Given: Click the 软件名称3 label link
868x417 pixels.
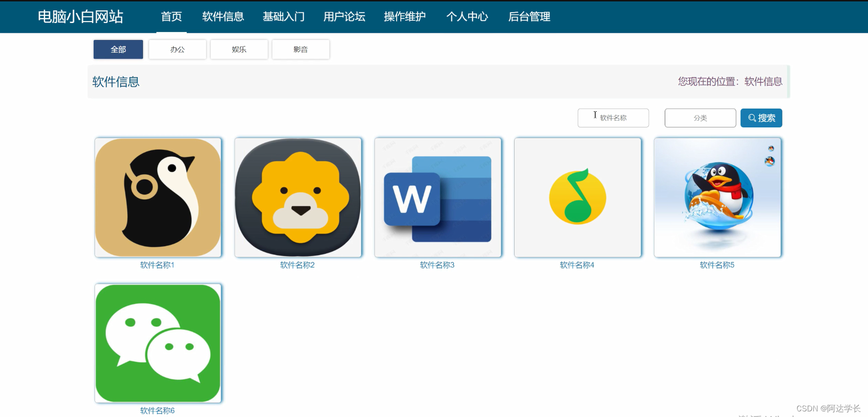Looking at the screenshot, I should (x=437, y=265).
